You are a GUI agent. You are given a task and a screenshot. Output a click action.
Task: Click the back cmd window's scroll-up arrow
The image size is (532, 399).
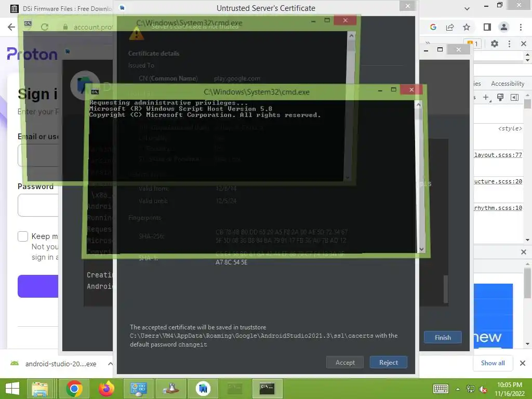click(x=352, y=35)
